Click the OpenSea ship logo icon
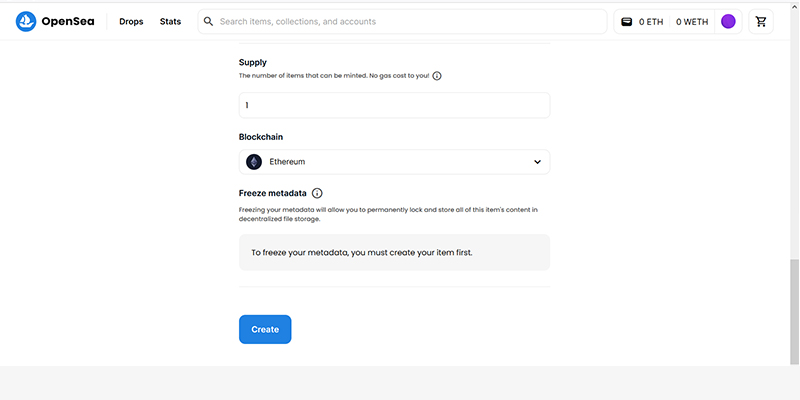The image size is (800, 400). pyautogui.click(x=26, y=21)
